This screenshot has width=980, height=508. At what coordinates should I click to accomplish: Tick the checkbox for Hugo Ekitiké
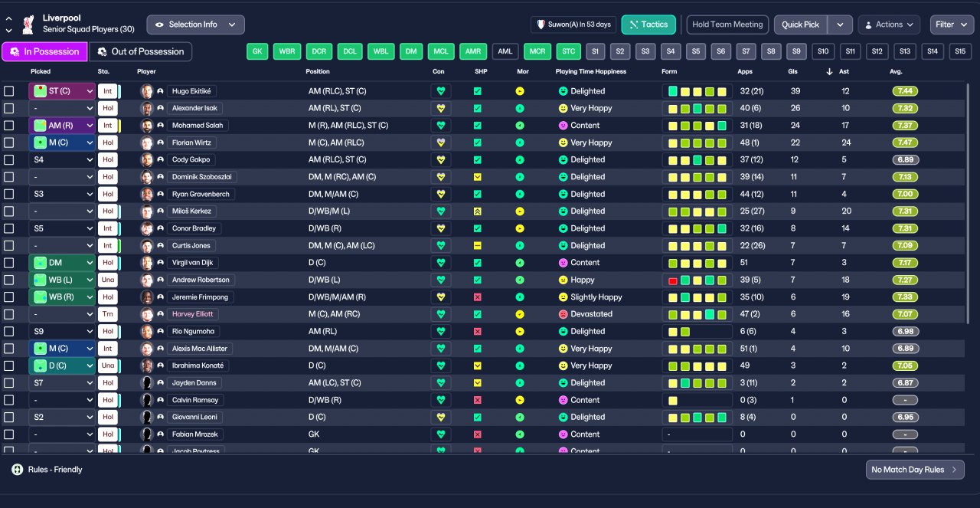pos(9,91)
